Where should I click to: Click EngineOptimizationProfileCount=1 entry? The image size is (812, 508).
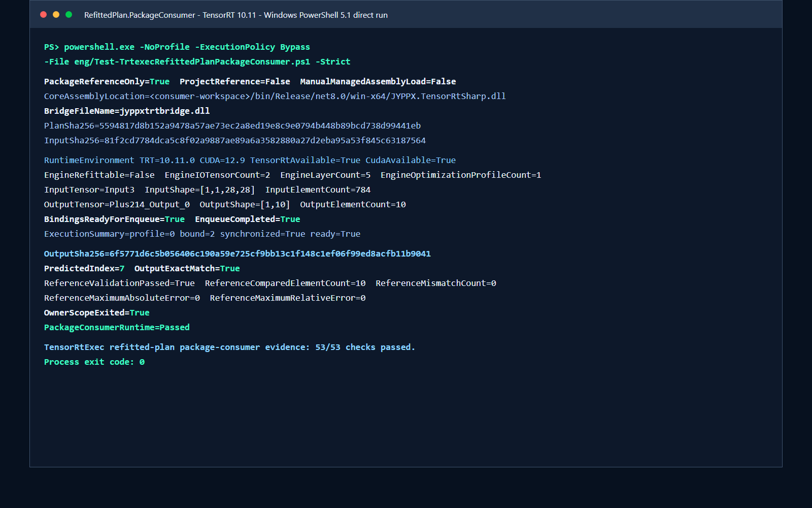coord(461,175)
